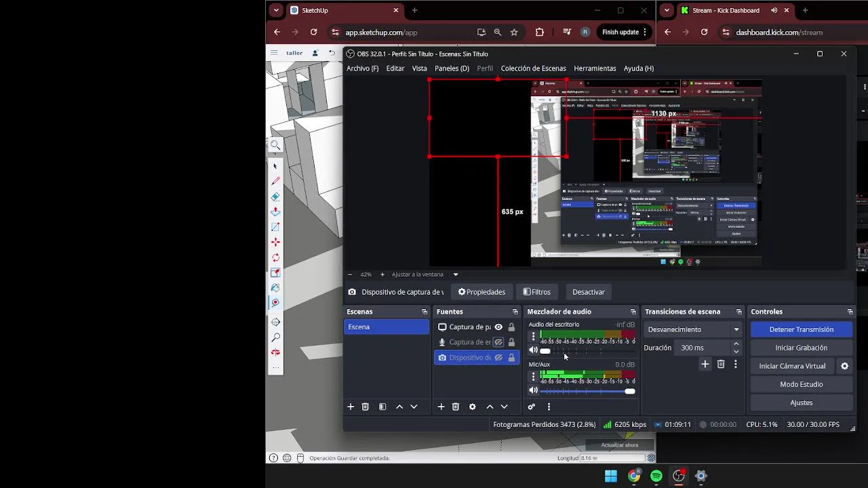
Task: Open Ajustes settings button
Action: pyautogui.click(x=801, y=403)
